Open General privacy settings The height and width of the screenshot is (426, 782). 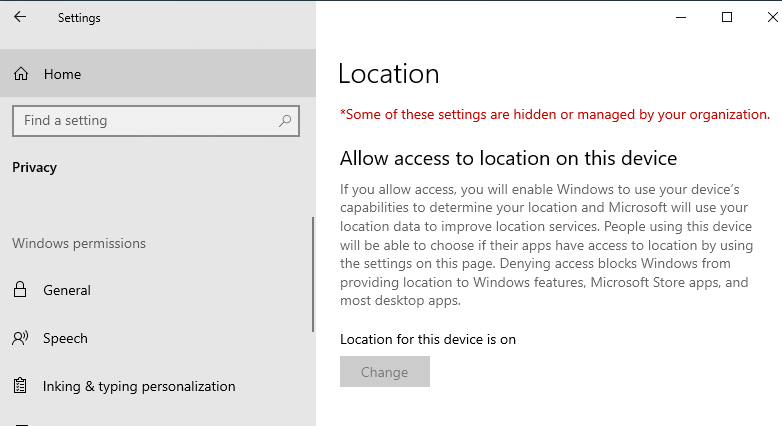156,290
